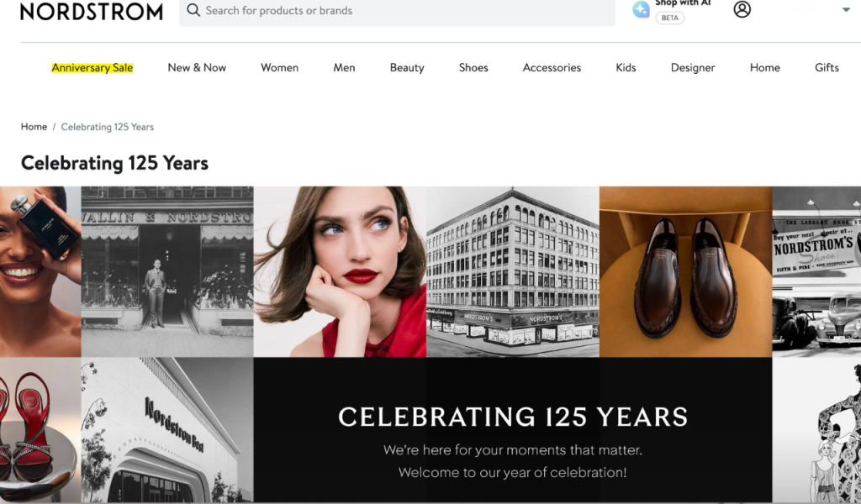This screenshot has height=504, width=861.
Task: Open the Designer navigation tab
Action: [x=693, y=67]
